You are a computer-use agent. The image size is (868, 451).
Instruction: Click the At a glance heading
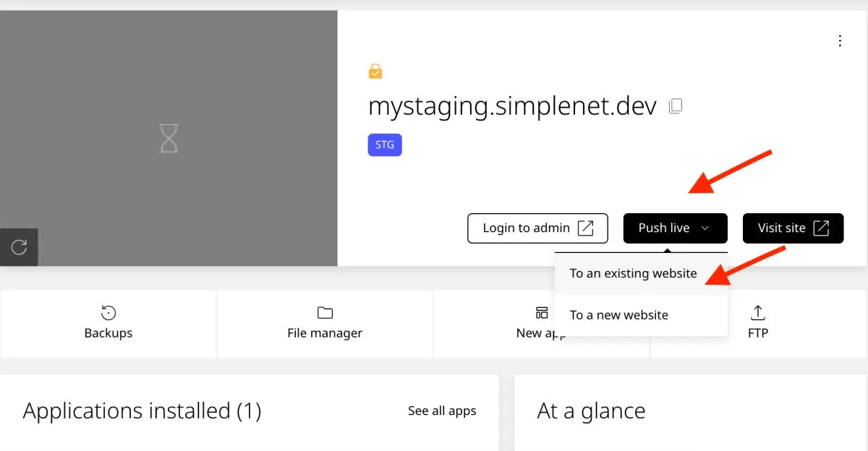591,411
